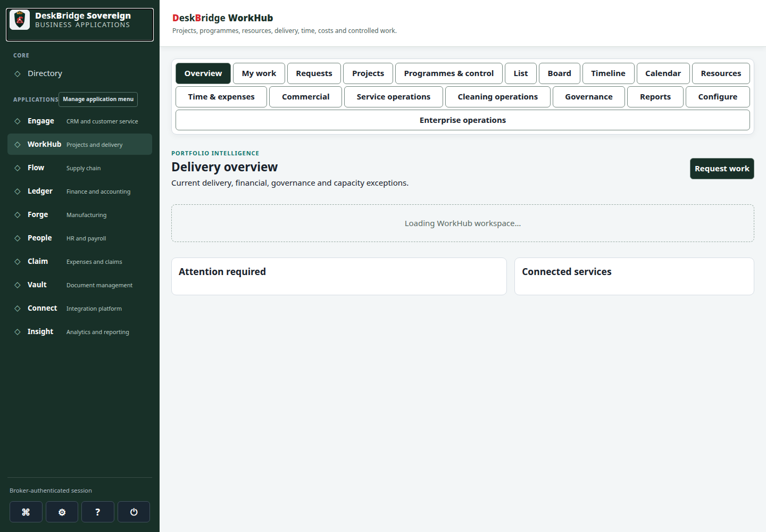The width and height of the screenshot is (766, 532).
Task: Switch to the Calendar tab
Action: [x=663, y=73]
